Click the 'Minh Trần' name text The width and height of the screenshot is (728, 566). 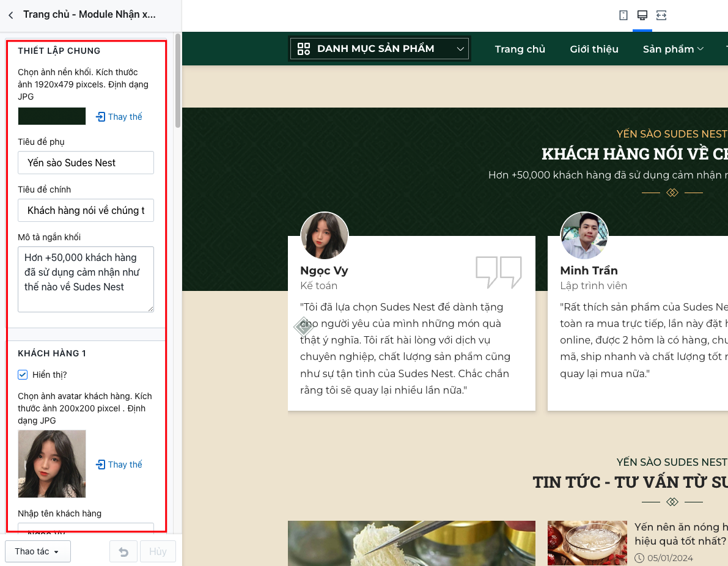point(589,271)
